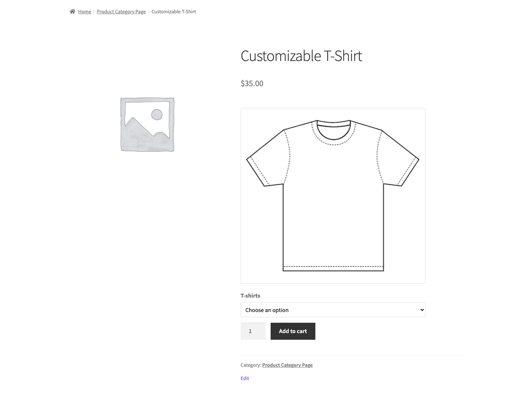This screenshot has height=400, width=532.
Task: Click the grey placeholder product image
Action: coord(147,124)
